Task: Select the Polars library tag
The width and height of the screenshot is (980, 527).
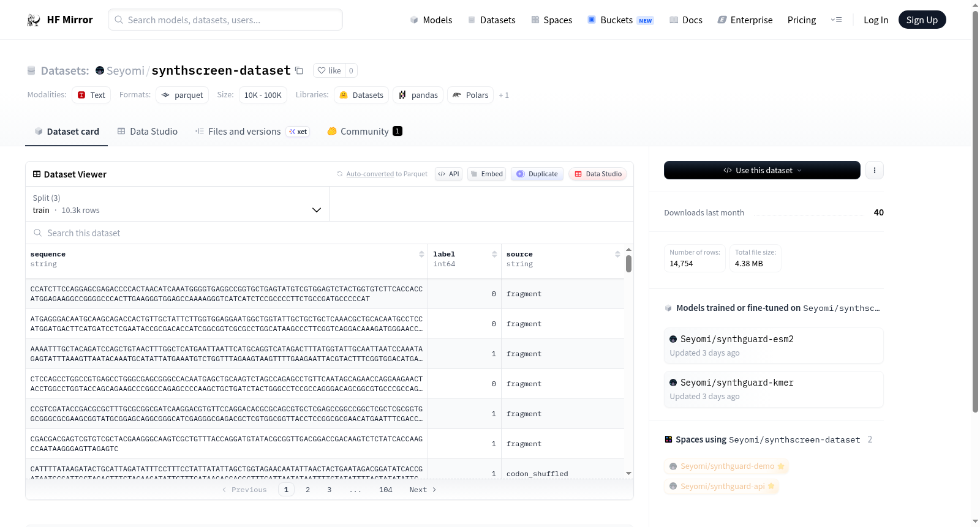Action: pyautogui.click(x=470, y=95)
